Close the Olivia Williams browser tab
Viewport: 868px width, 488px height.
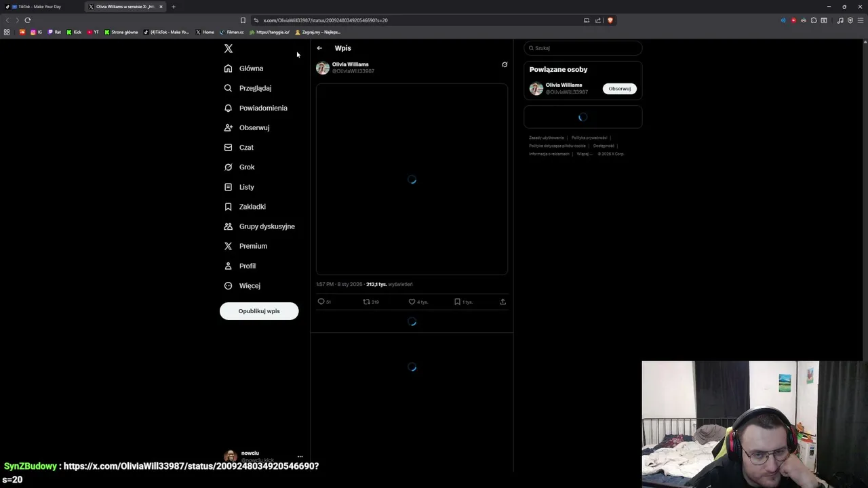(161, 7)
